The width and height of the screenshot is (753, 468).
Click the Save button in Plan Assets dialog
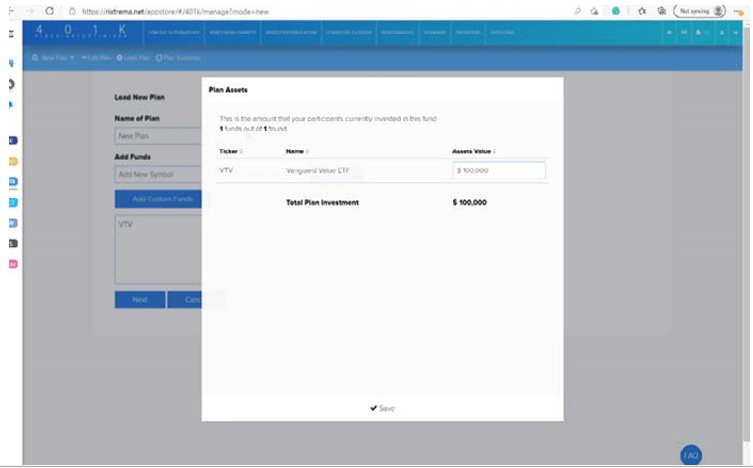[x=382, y=408]
